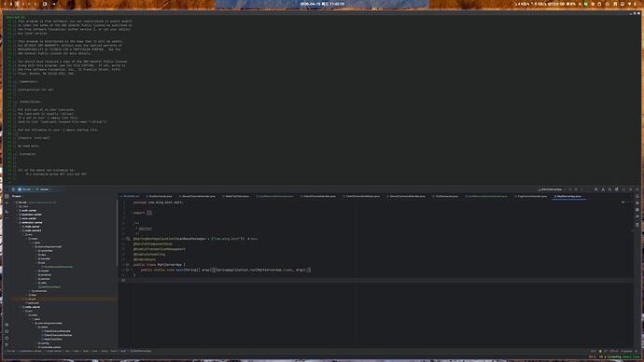
Task: Click Spring bean gutter icon at @SpringBootApplication
Action: (128, 239)
